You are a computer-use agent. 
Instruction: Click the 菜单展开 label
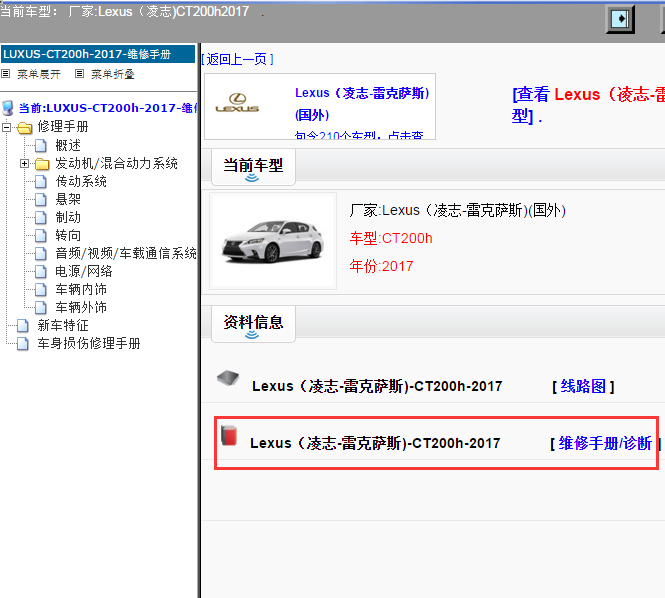[39, 74]
